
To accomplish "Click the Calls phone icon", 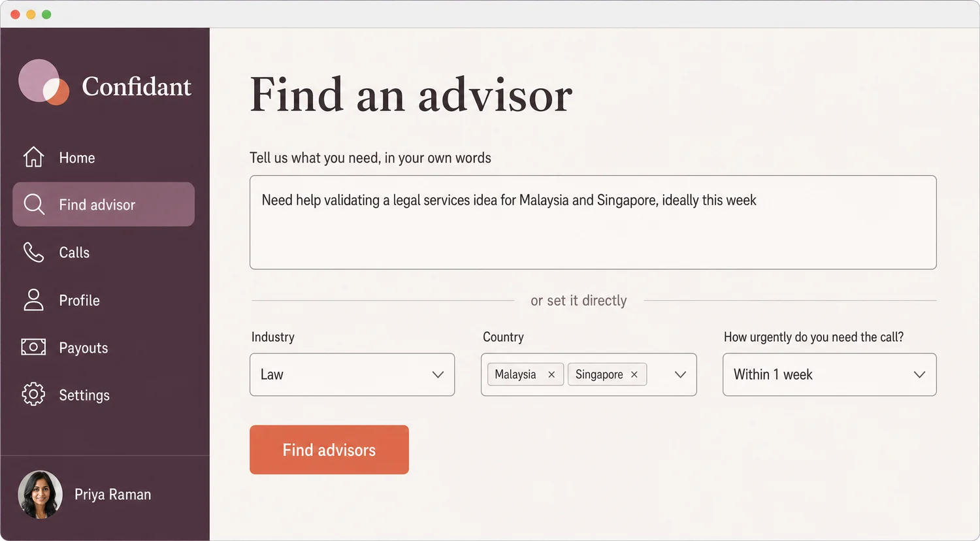I will click(x=33, y=252).
